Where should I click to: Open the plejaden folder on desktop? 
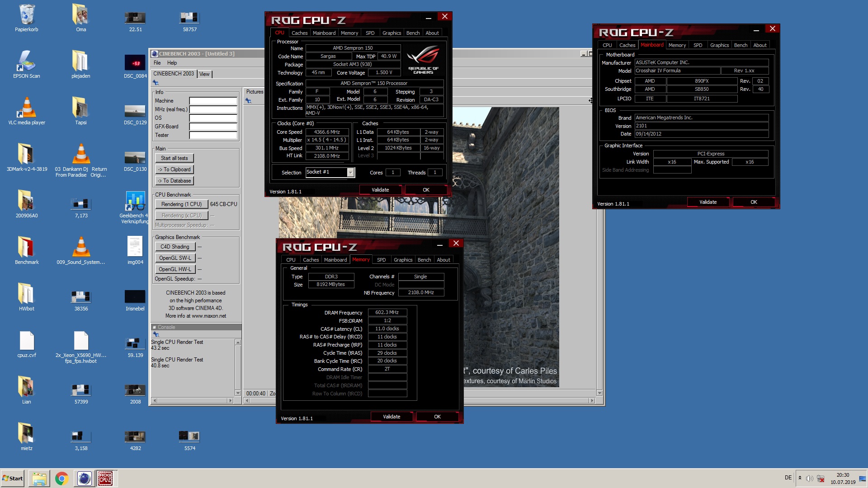click(81, 65)
